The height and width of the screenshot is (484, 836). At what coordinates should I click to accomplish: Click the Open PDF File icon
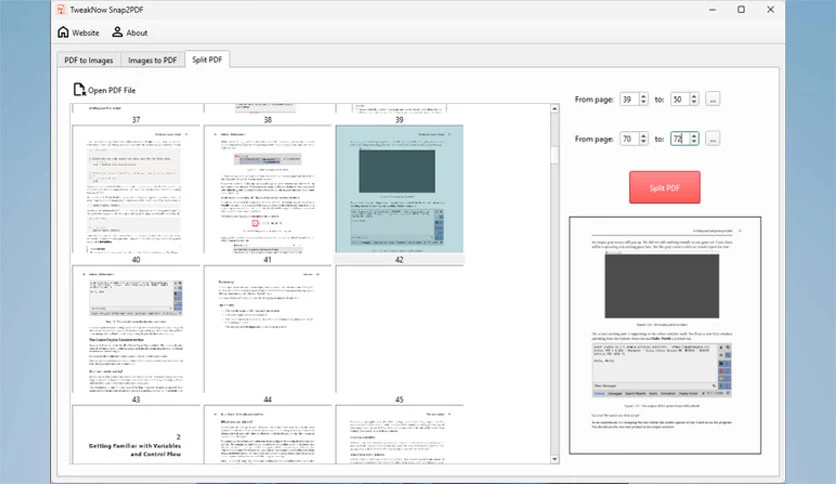79,90
